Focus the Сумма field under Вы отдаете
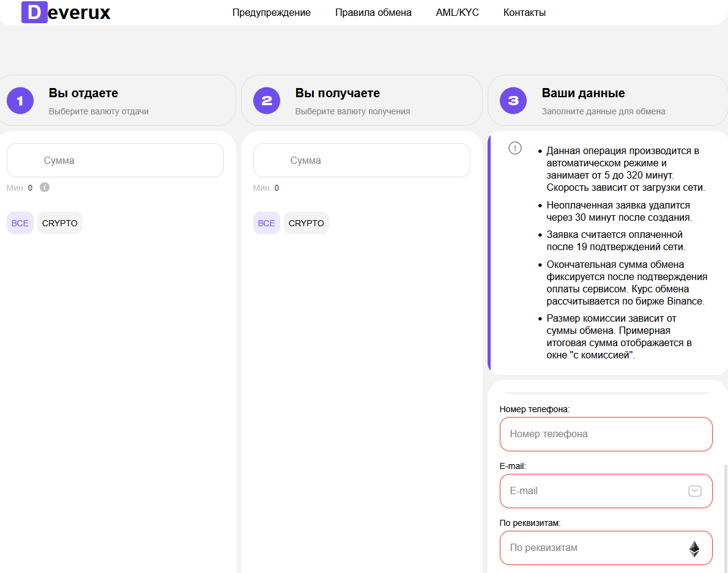The height and width of the screenshot is (573, 728). coord(115,160)
